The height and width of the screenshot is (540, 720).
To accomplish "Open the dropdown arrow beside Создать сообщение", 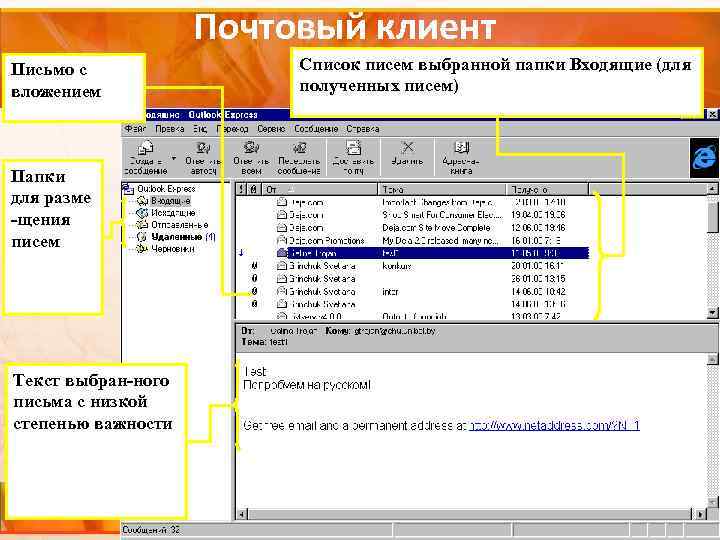I will [174, 159].
